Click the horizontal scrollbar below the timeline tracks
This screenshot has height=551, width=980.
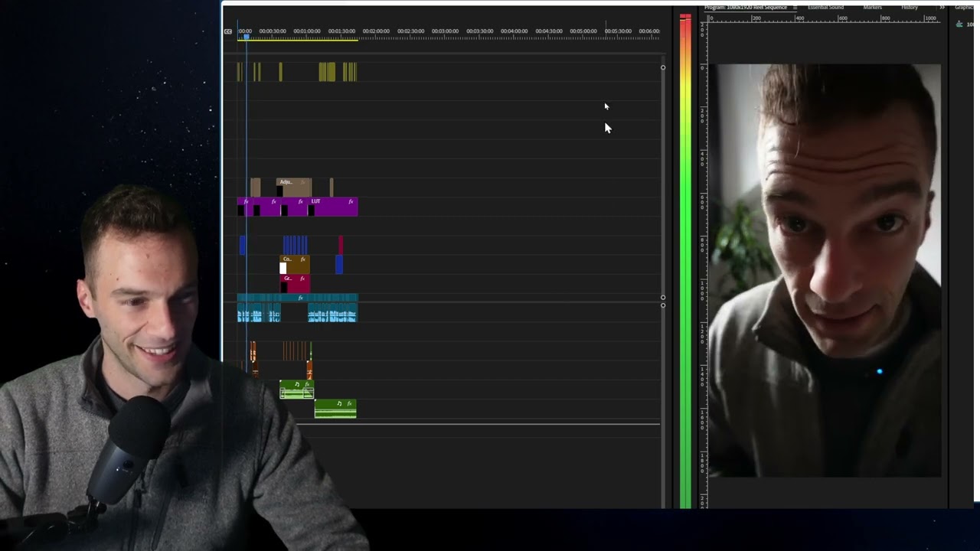[x=479, y=423]
